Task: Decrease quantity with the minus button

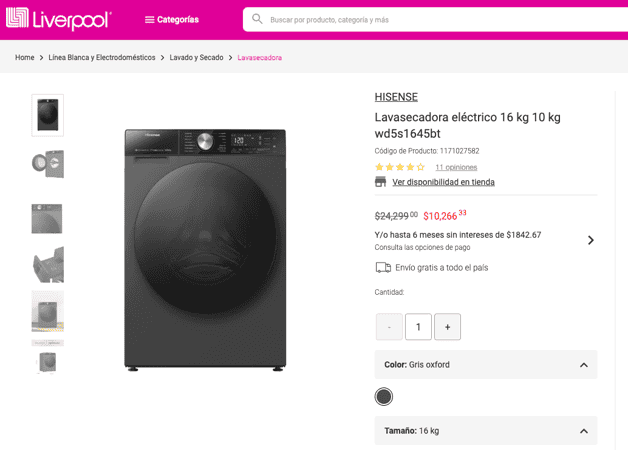Action: tap(389, 327)
